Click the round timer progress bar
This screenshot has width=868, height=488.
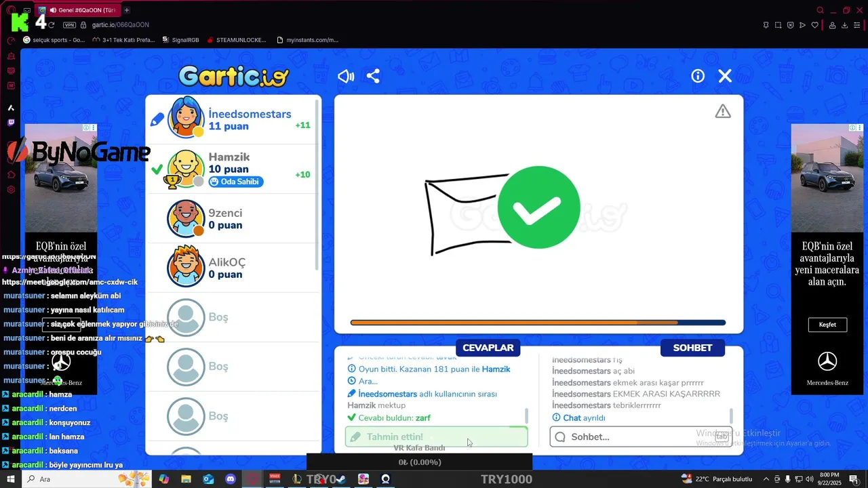click(538, 323)
